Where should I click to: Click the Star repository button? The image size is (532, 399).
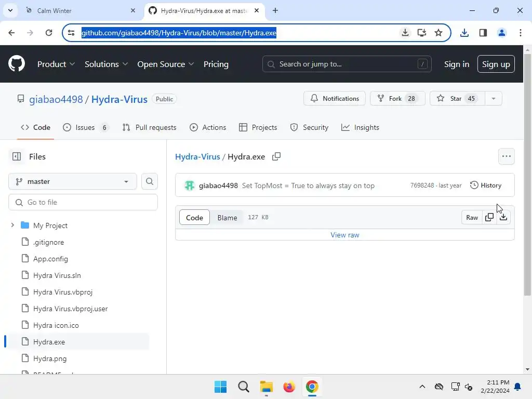tap(457, 98)
